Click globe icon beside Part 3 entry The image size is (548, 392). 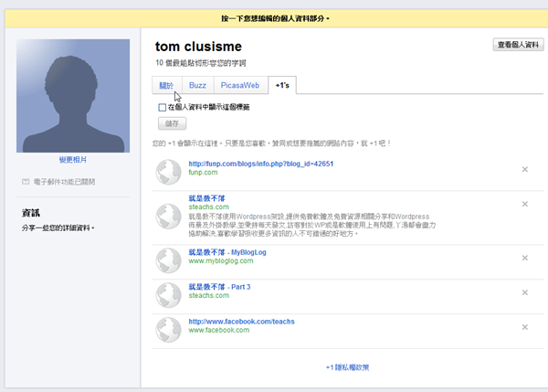pos(168,295)
